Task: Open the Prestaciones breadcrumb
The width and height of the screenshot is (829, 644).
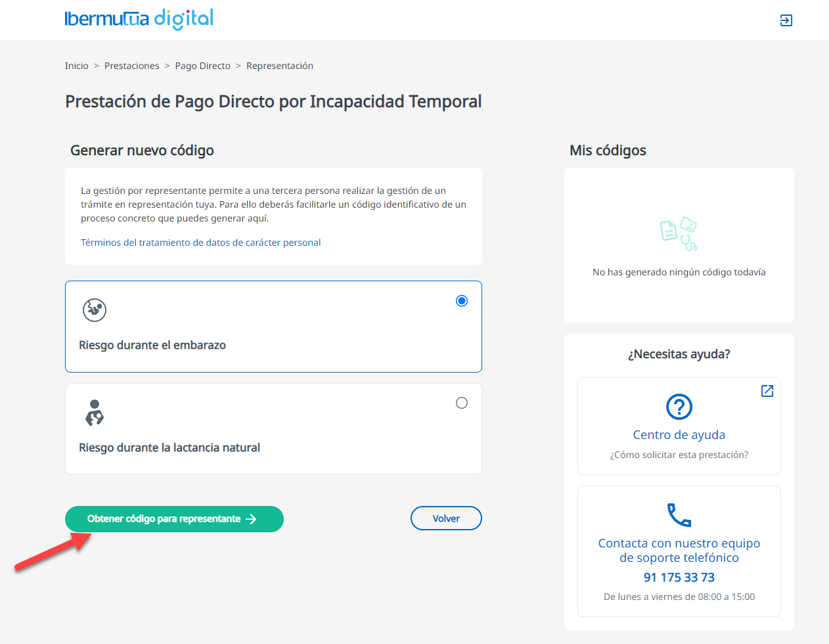Action: (x=131, y=66)
